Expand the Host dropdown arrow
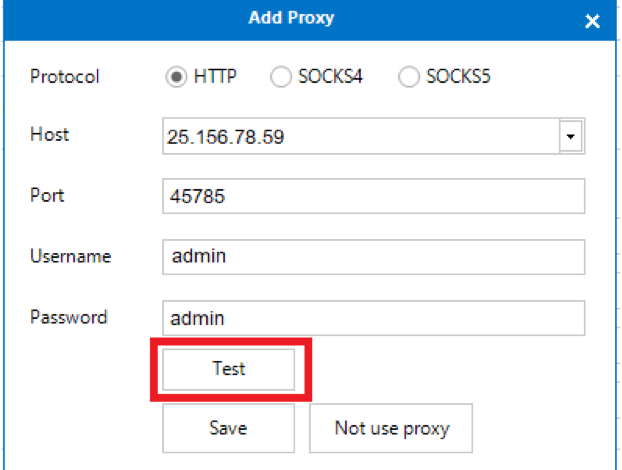 tap(570, 136)
